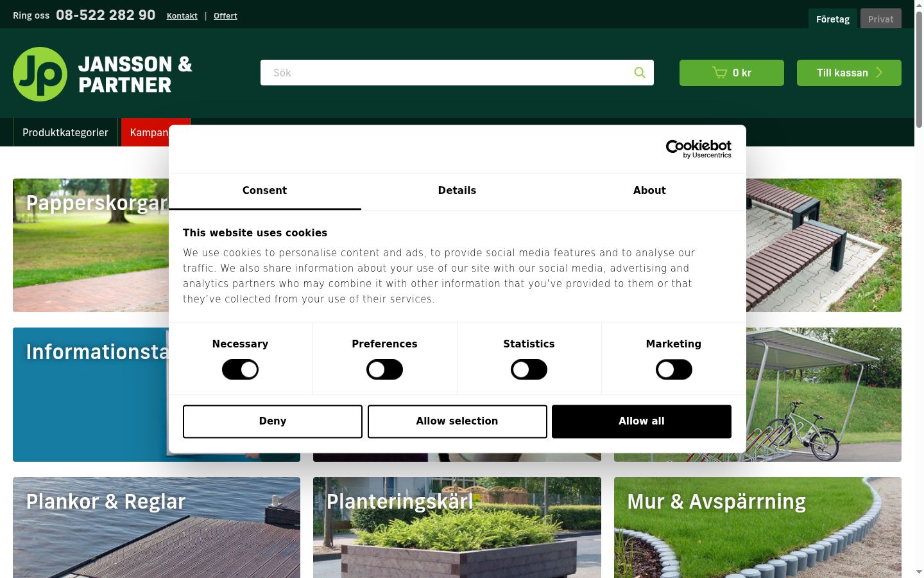The image size is (924, 578).
Task: Click the search magnifier icon
Action: [640, 73]
